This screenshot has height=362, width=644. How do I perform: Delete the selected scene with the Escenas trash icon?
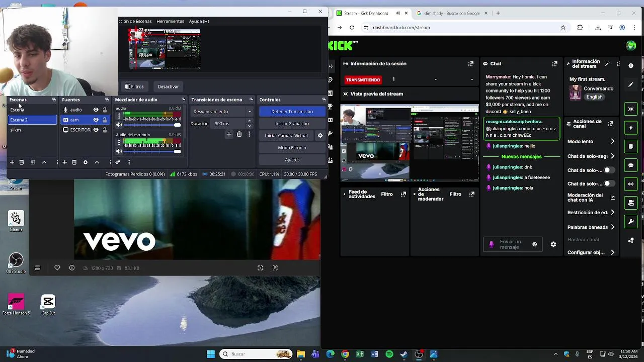[x=22, y=162]
